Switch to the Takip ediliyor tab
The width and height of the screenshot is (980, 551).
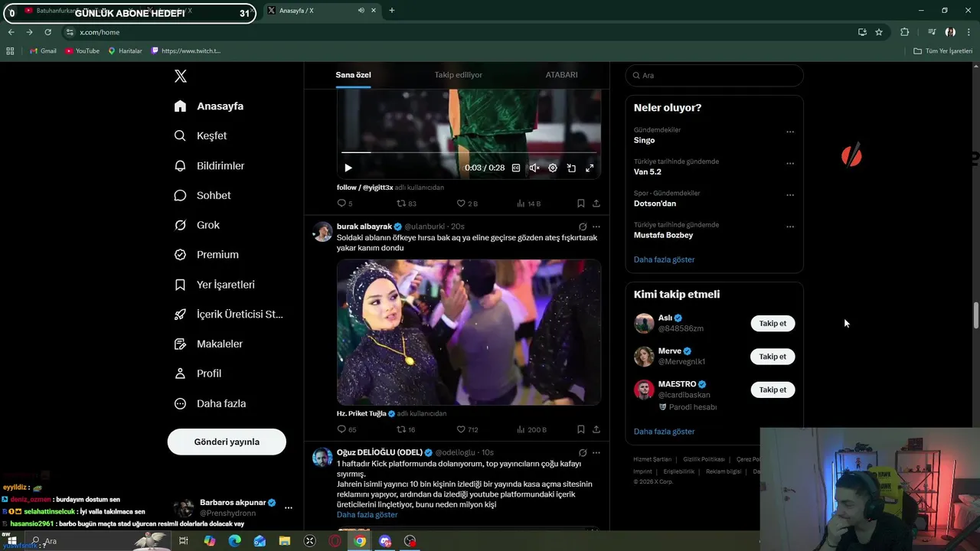pos(458,75)
